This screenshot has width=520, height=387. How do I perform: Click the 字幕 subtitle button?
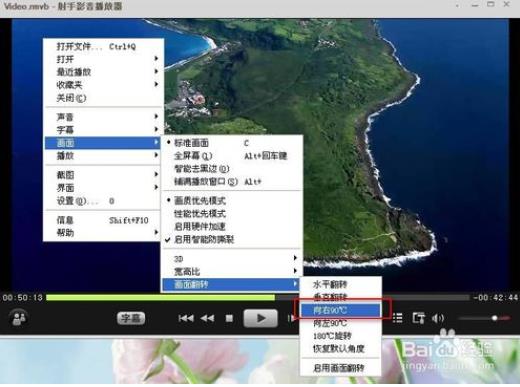pos(131,318)
